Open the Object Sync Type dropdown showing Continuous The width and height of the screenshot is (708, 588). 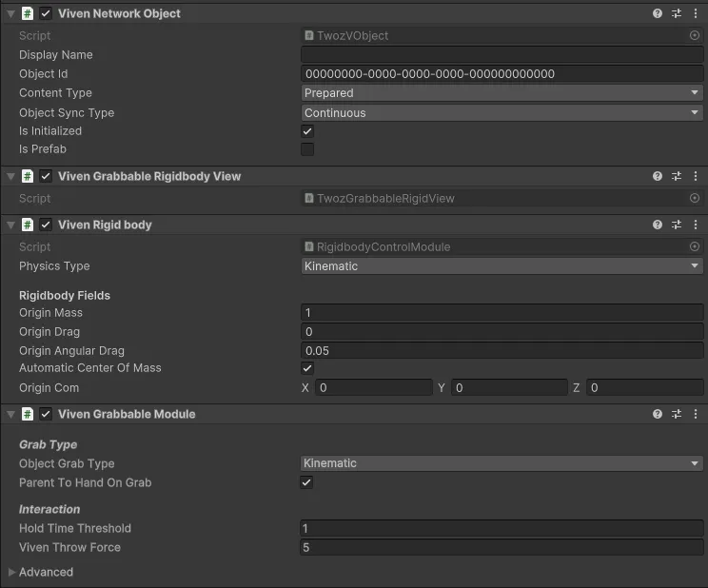point(501,113)
